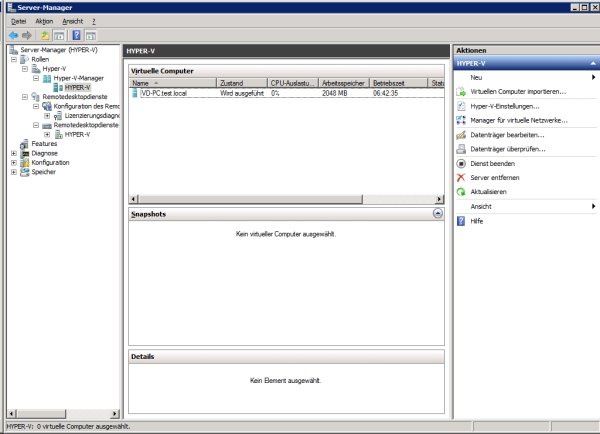
Task: Expand the Diagnose tree node
Action: point(14,153)
